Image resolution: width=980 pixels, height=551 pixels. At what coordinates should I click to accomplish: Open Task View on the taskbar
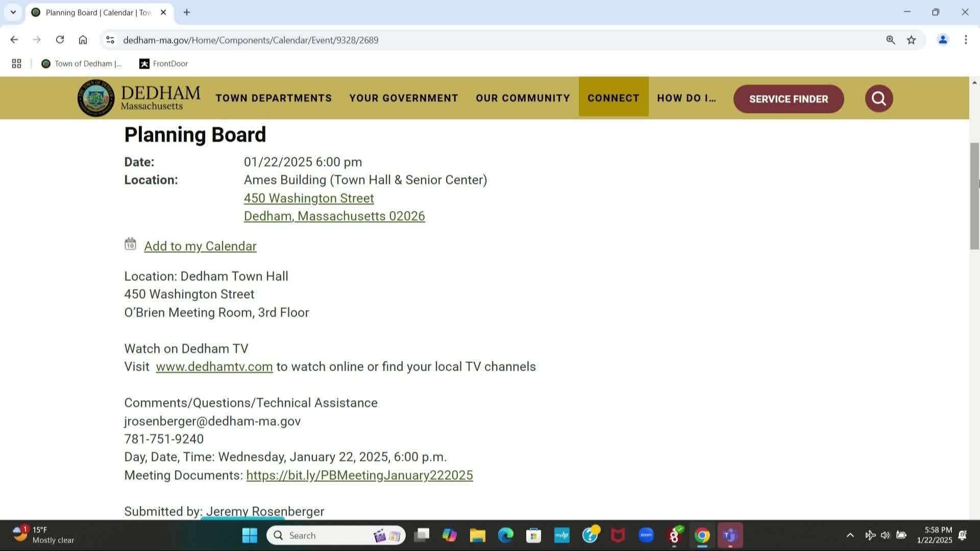(422, 535)
